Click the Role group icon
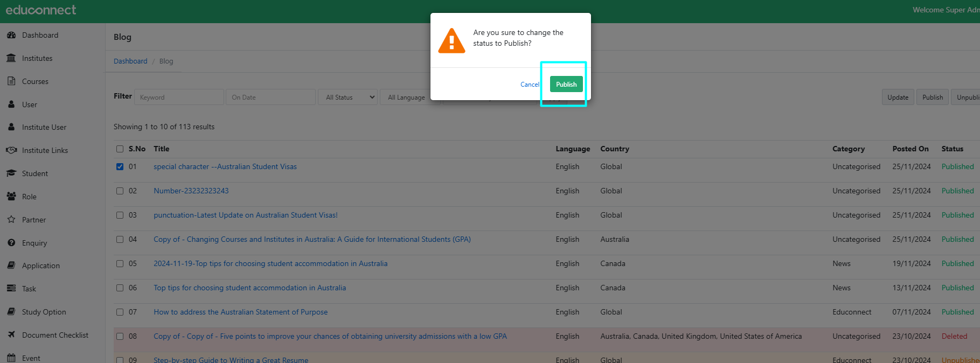Screen dimensions: 980x363 pos(11,197)
